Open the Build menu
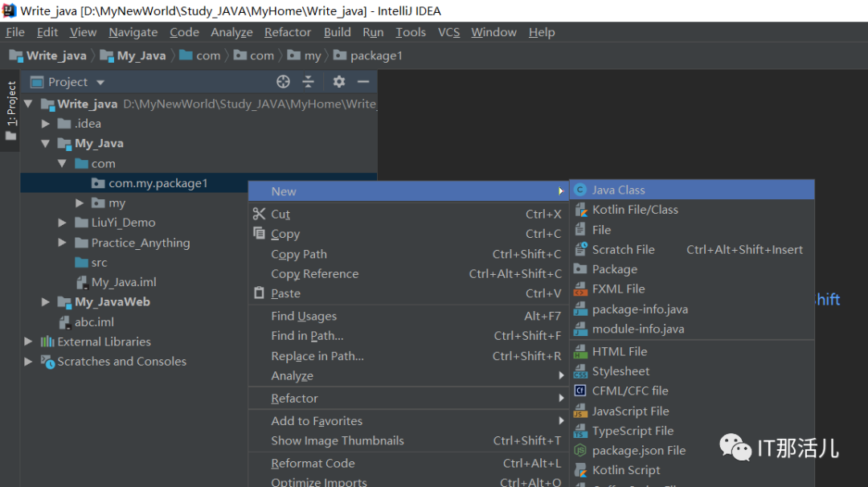 tap(337, 32)
